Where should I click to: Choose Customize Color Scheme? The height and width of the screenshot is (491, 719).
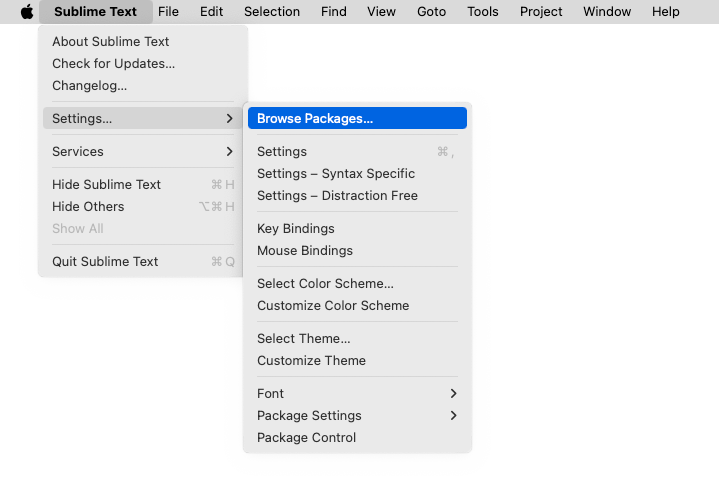[x=357, y=305]
